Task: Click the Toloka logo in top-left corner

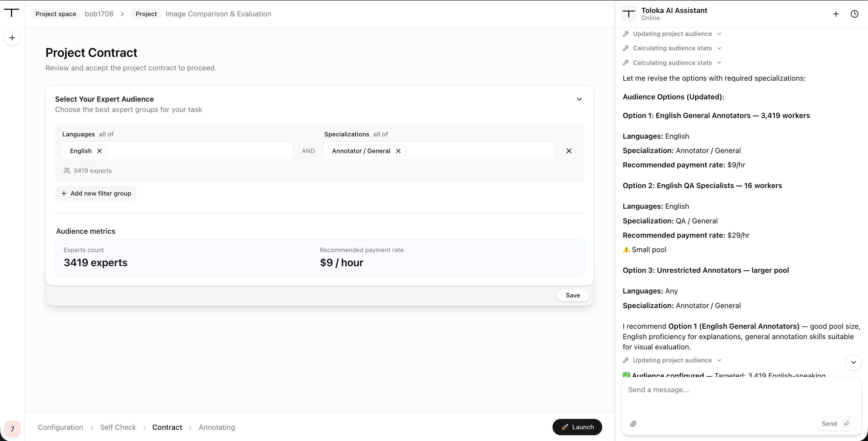Action: [12, 13]
